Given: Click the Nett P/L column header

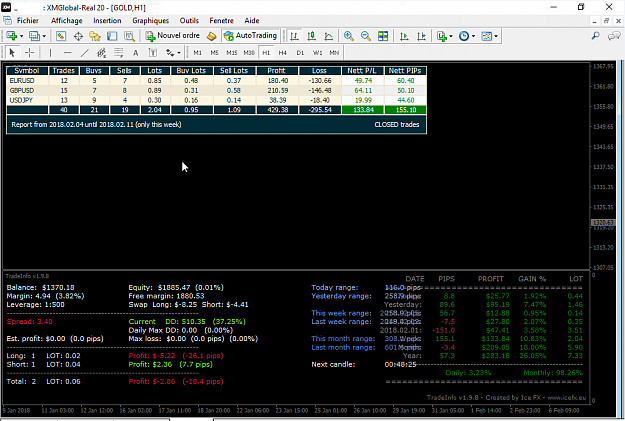Looking at the screenshot, I should click(362, 71).
